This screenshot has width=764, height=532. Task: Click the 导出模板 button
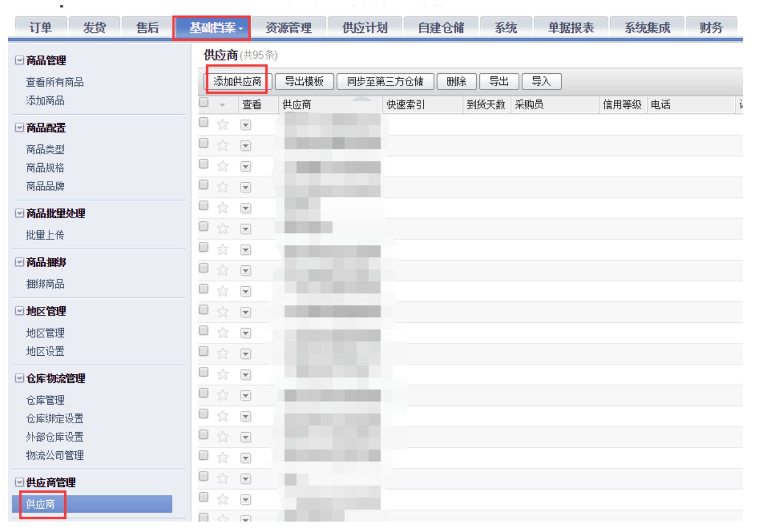pyautogui.click(x=304, y=81)
